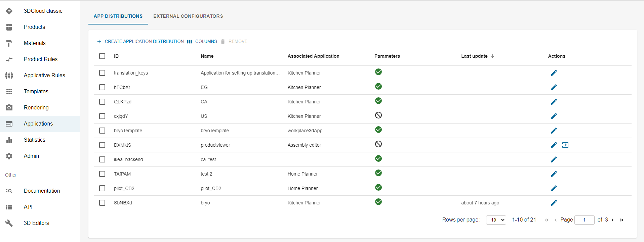
Task: Check the translation_keys row checkbox
Action: tap(102, 73)
